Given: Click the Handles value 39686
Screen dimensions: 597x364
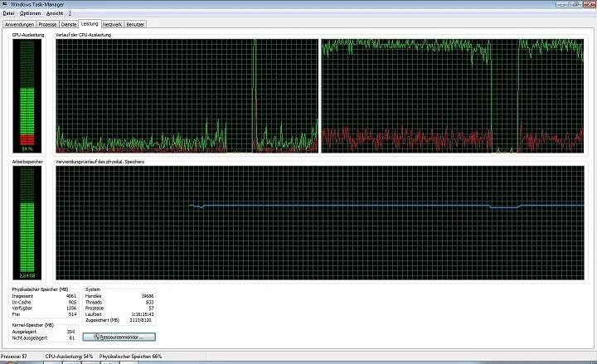Looking at the screenshot, I should pos(148,296).
